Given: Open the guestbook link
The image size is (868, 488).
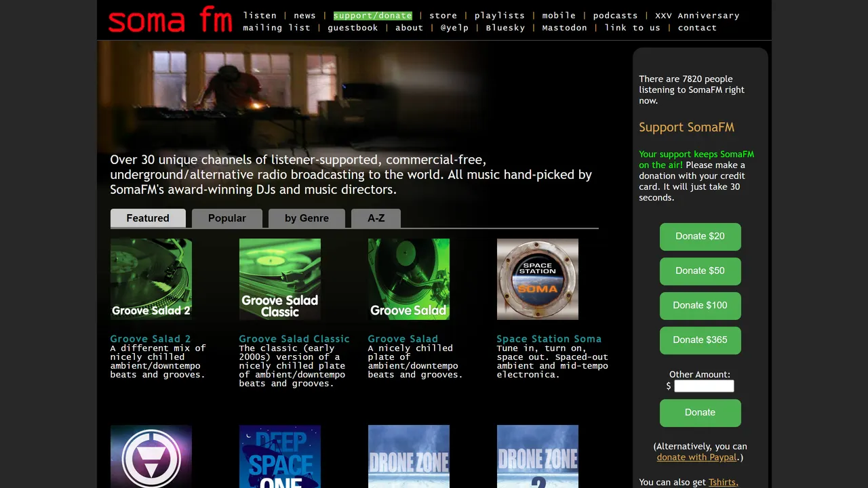Looking at the screenshot, I should point(353,28).
